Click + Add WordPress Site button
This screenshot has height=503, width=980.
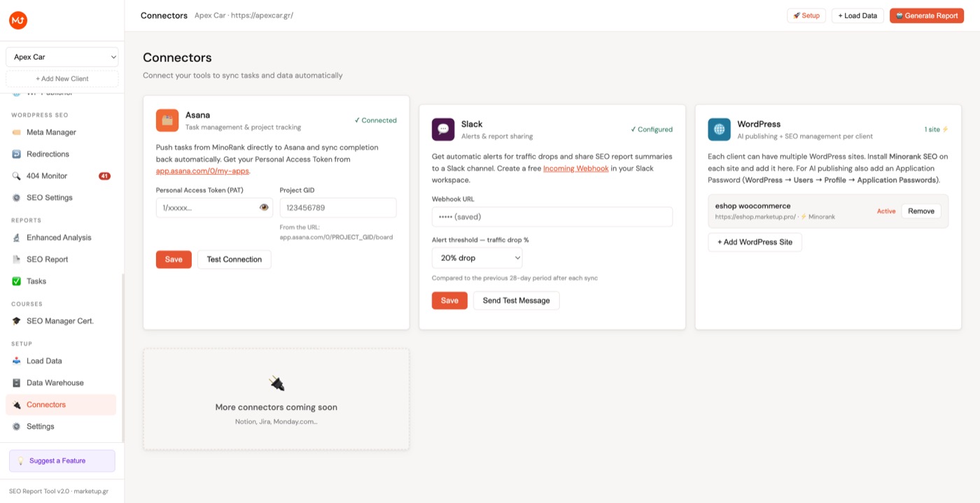coord(755,242)
